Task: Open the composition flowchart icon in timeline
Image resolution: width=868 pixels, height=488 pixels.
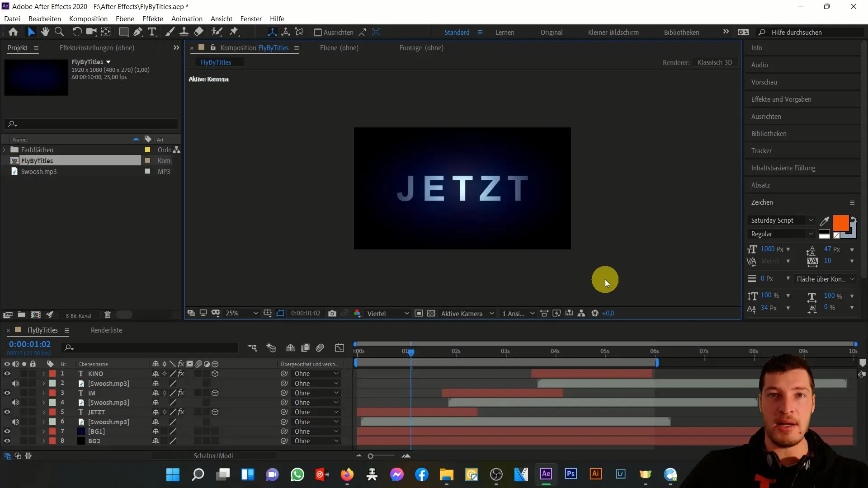Action: click(252, 347)
